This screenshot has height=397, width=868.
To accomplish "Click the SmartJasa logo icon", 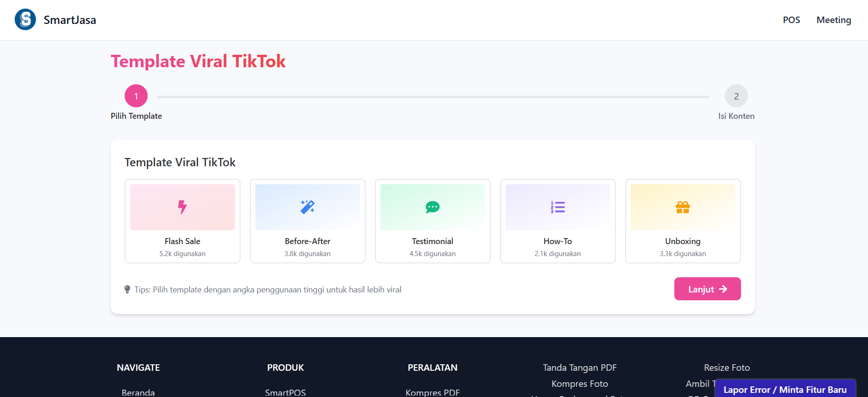I will [25, 20].
